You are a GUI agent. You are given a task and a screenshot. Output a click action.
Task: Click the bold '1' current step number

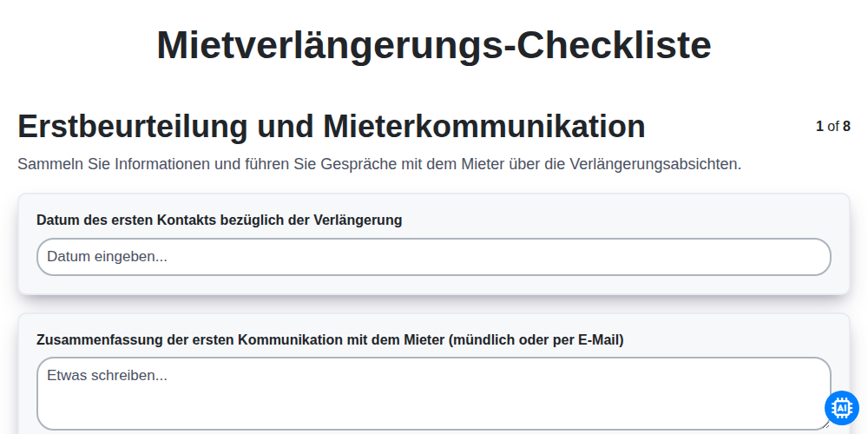tap(820, 126)
